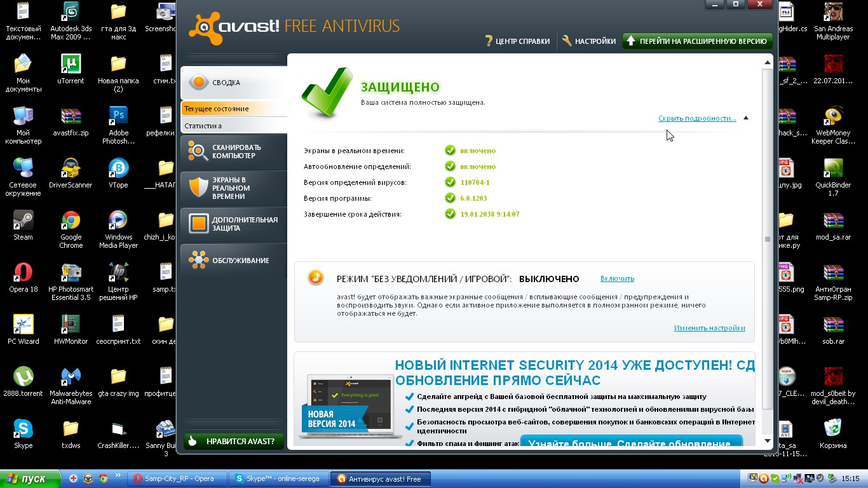The image size is (868, 488).
Task: Select the Центр решений HP icon
Action: (x=118, y=281)
